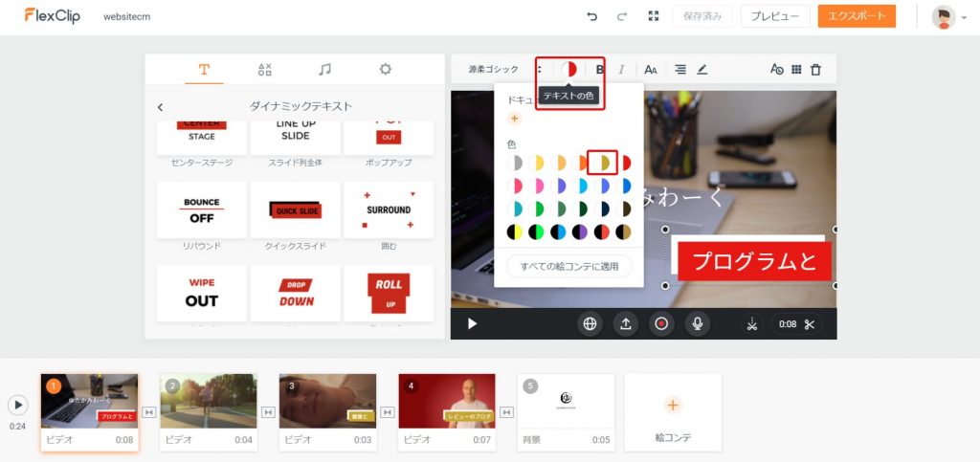The image size is (980, 462).
Task: Enter fullscreen with the expand icon
Action: pos(654,16)
